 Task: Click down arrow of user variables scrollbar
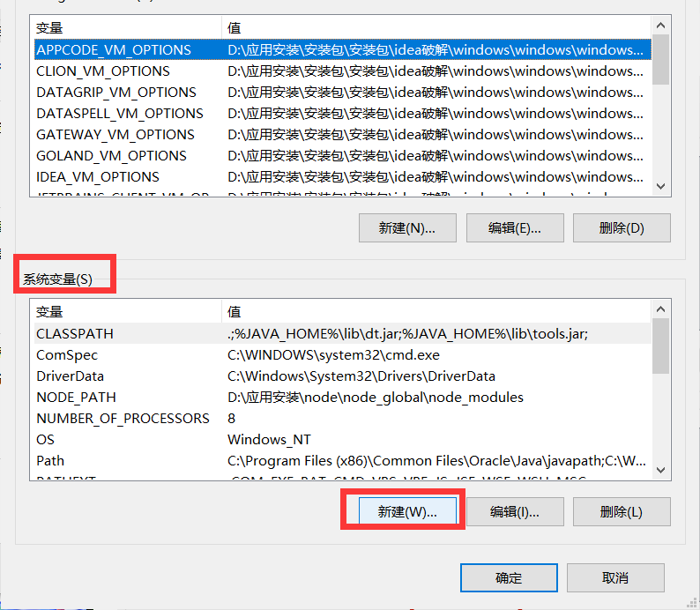click(x=660, y=186)
